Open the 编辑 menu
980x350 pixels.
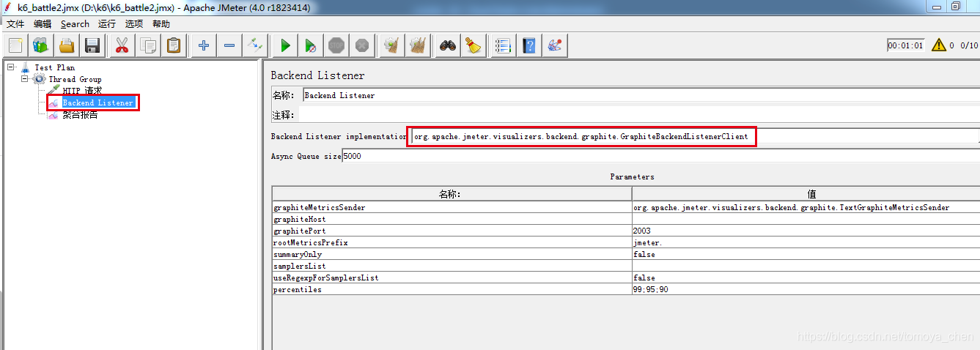coord(43,23)
